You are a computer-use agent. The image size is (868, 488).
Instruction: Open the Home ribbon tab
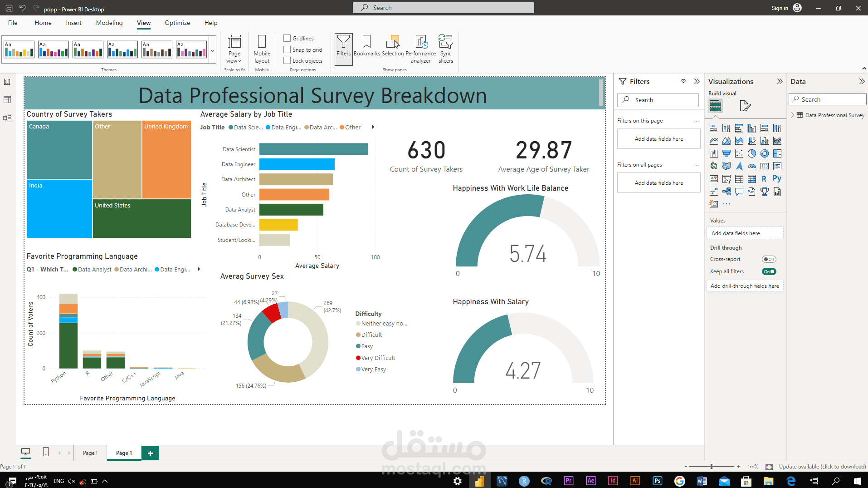43,23
